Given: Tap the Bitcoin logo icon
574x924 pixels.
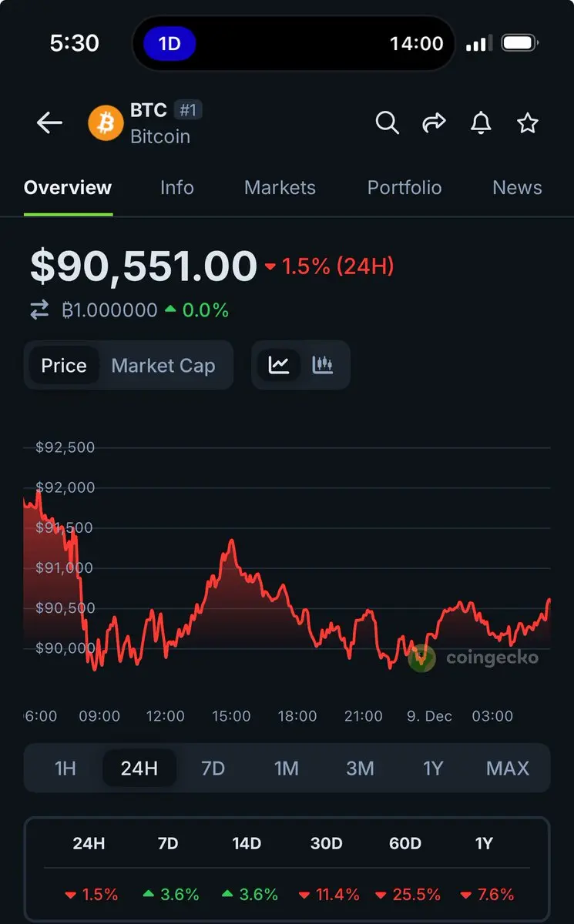Looking at the screenshot, I should click(x=106, y=123).
